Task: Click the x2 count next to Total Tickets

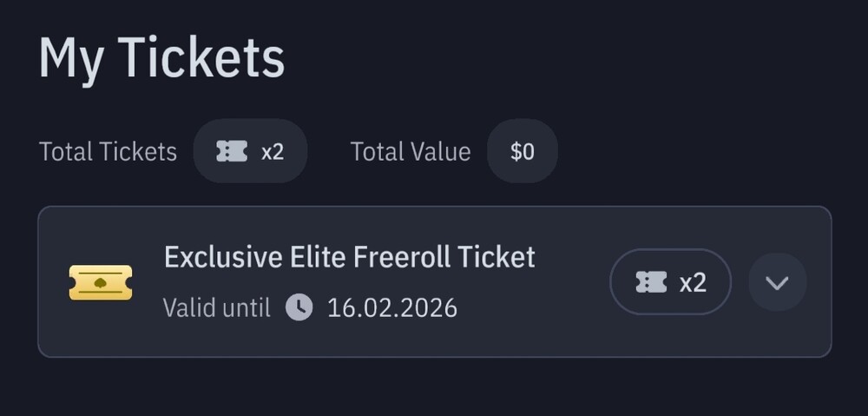Action: 273,152
